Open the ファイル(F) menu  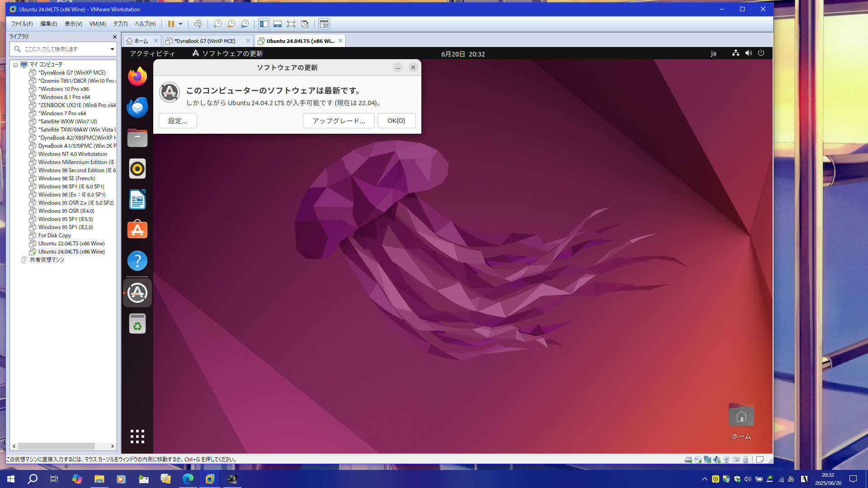coord(22,24)
